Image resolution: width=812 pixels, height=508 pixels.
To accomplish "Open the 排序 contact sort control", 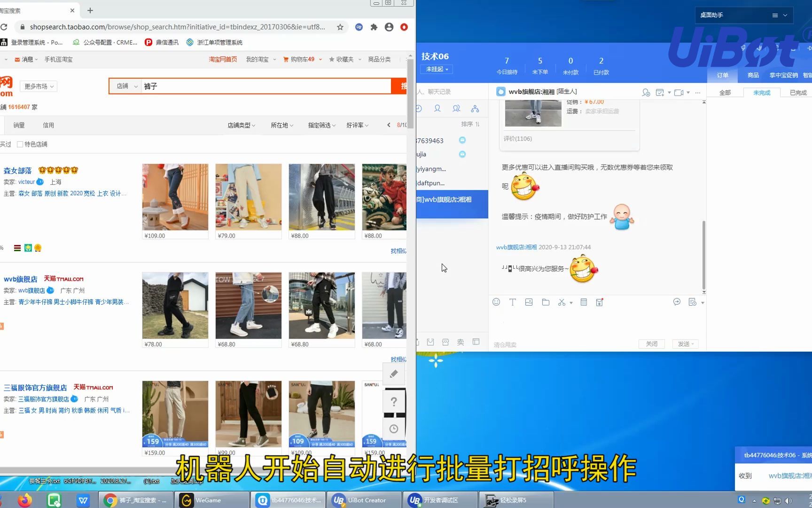I will pos(470,124).
